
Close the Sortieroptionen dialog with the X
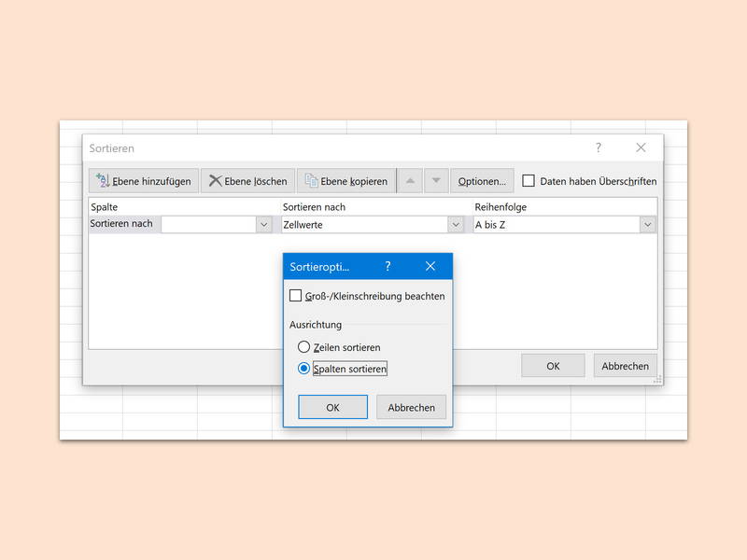pos(430,266)
